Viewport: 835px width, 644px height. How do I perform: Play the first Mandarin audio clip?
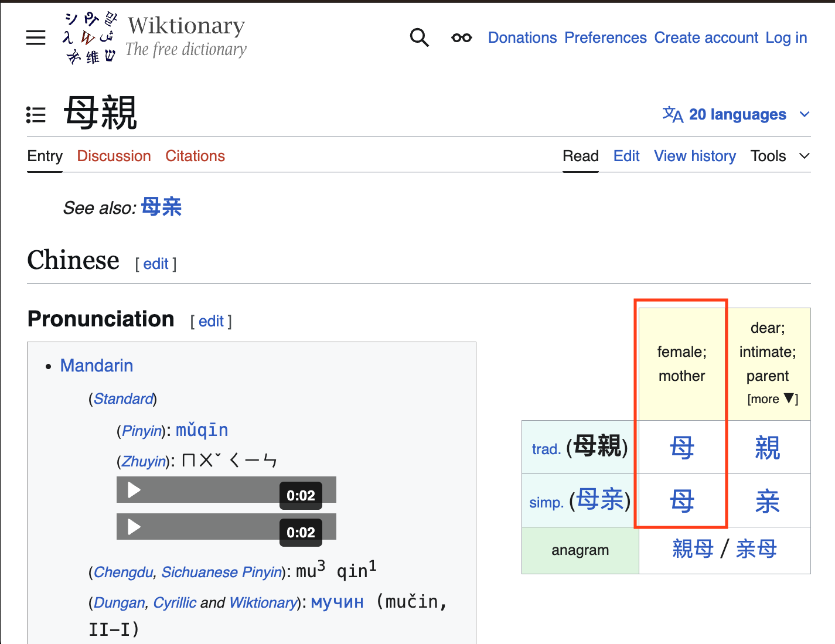[134, 490]
